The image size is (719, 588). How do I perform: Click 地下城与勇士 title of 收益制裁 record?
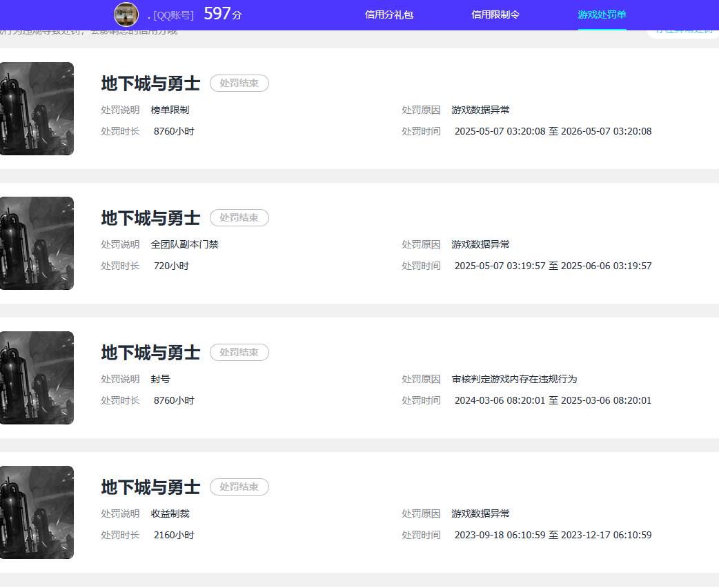151,487
